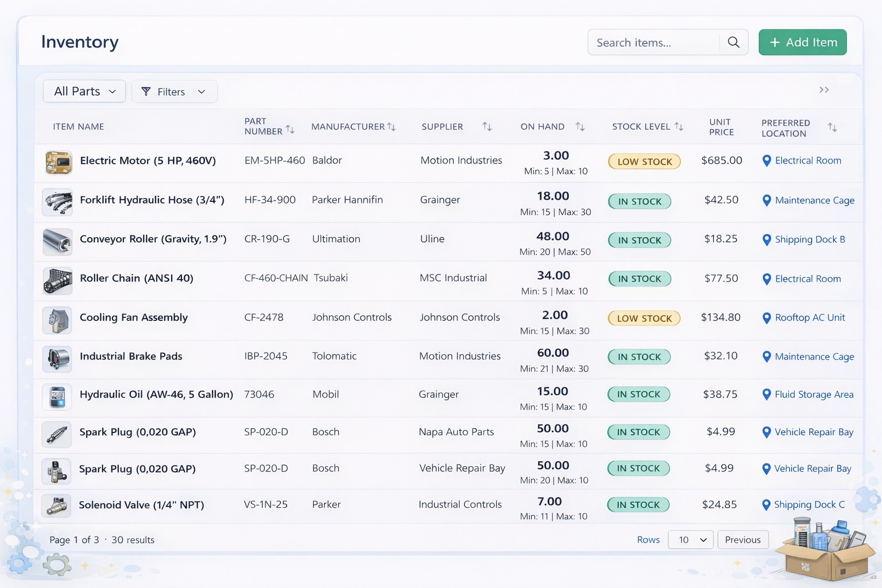Click In Stock badge for Conveyor Roller
882x588 pixels.
640,241
